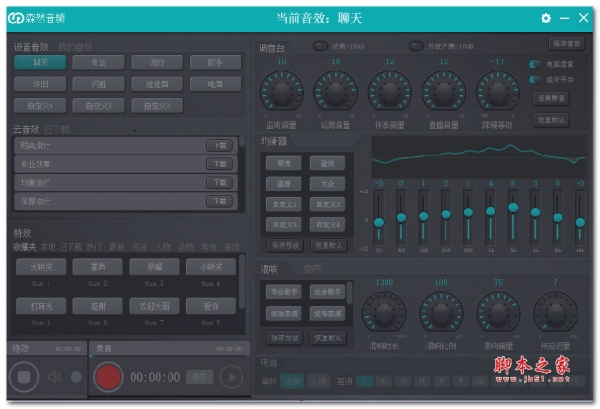Choose the 业余歌手 reverb preset

[328, 292]
